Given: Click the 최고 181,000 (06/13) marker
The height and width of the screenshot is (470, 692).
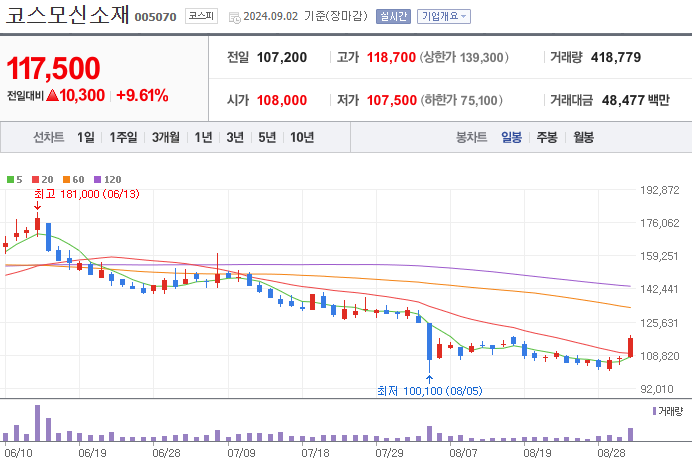Looking at the screenshot, I should tap(87, 194).
